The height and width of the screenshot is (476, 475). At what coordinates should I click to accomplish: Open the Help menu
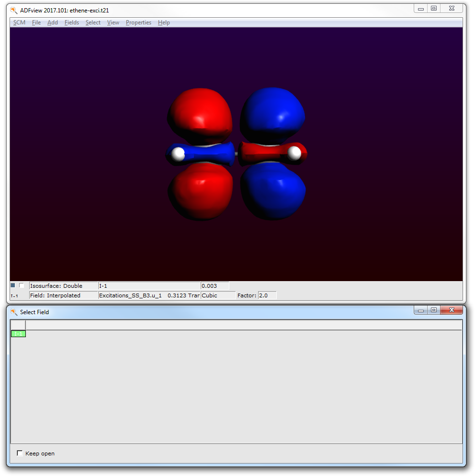point(164,23)
